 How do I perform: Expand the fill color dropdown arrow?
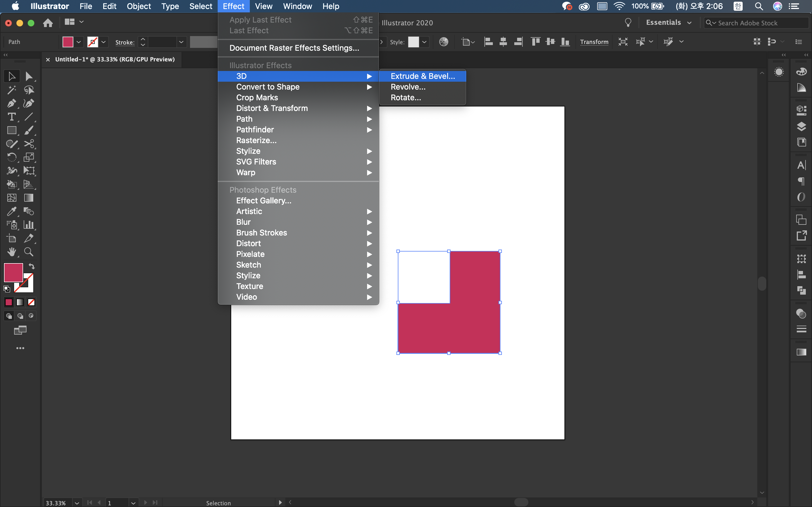tap(78, 42)
